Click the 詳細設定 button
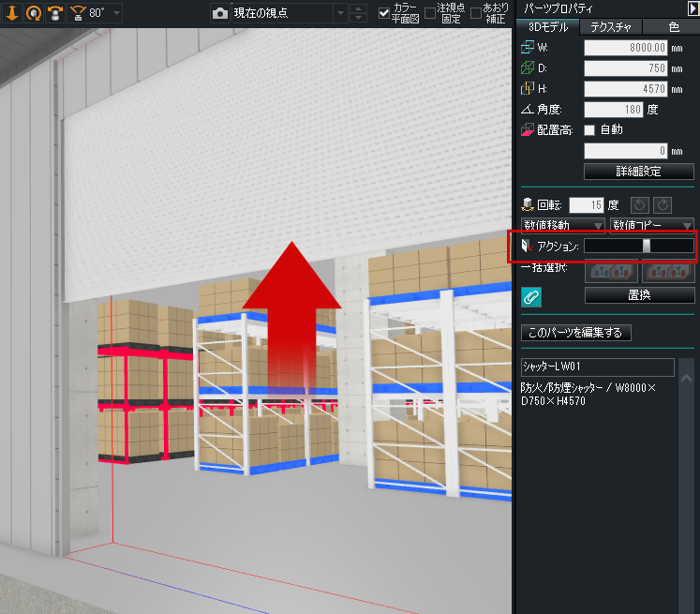 638,172
